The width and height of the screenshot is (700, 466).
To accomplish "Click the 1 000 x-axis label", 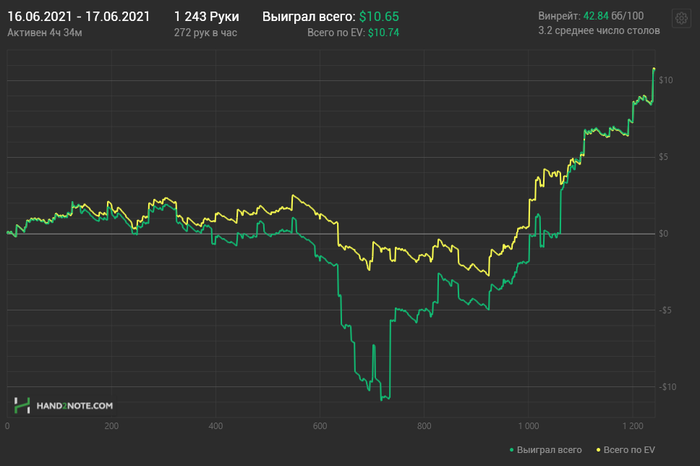I will 529,426.
